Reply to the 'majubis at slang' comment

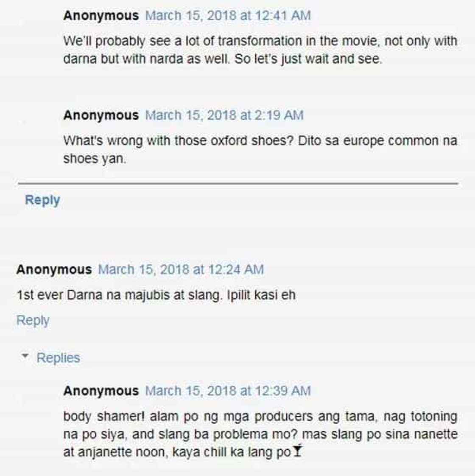[x=33, y=320]
